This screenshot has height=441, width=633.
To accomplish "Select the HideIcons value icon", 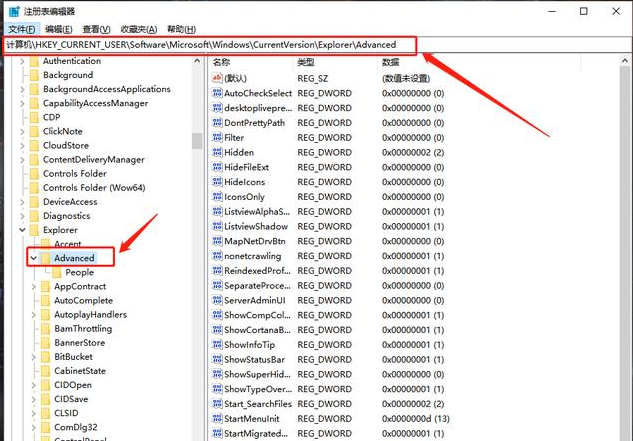I will point(217,182).
